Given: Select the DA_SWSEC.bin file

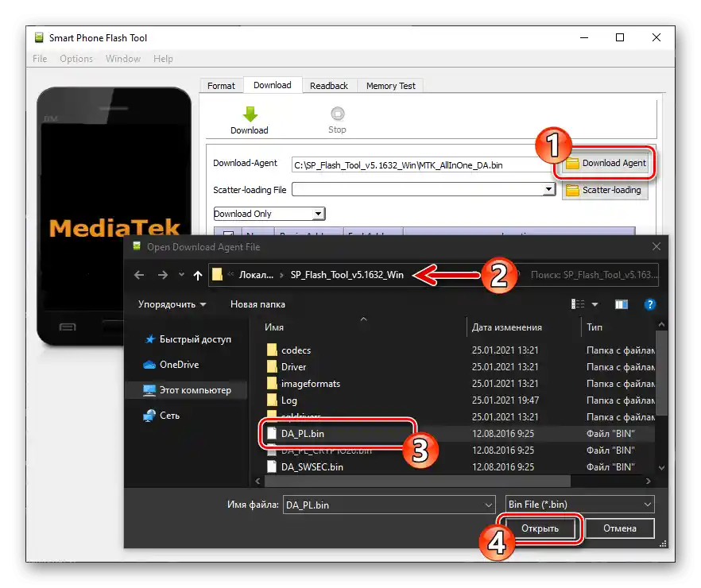Looking at the screenshot, I should pos(312,467).
